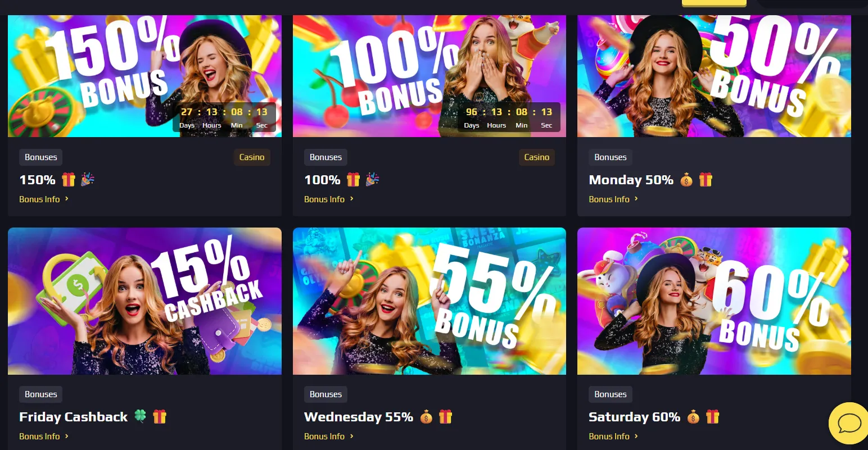Screen dimensions: 868x450
Task: Click the gift icon next to Monday 50%
Action: pos(706,180)
